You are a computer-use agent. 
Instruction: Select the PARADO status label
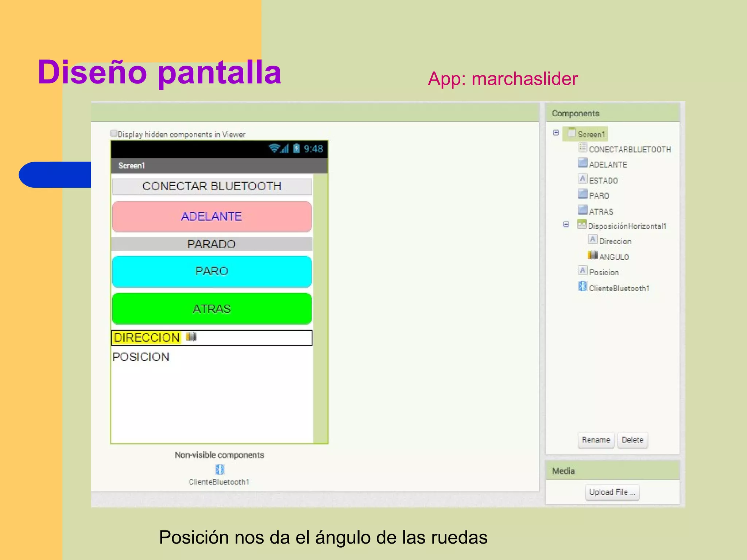(x=212, y=244)
